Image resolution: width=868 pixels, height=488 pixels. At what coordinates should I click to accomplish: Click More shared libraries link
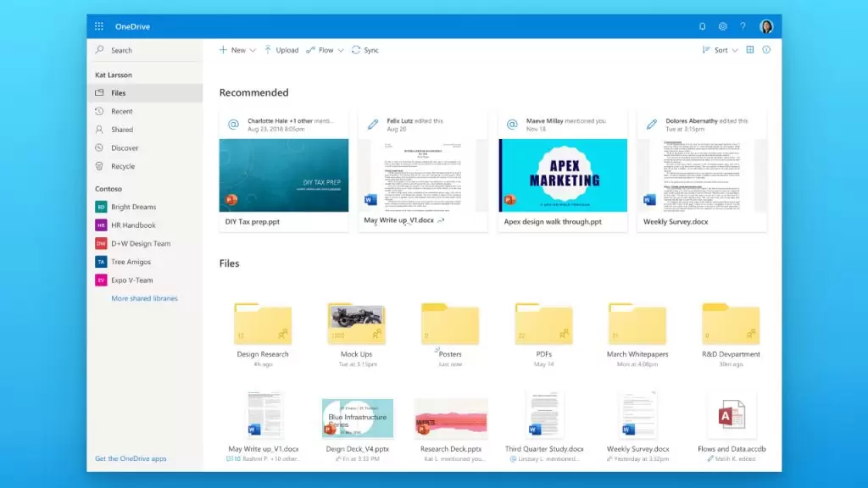pos(144,298)
